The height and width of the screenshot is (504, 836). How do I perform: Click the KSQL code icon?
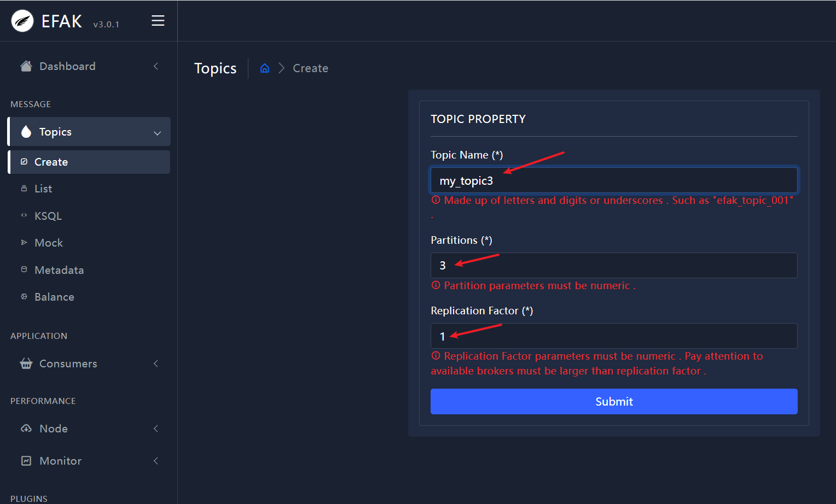click(x=24, y=215)
